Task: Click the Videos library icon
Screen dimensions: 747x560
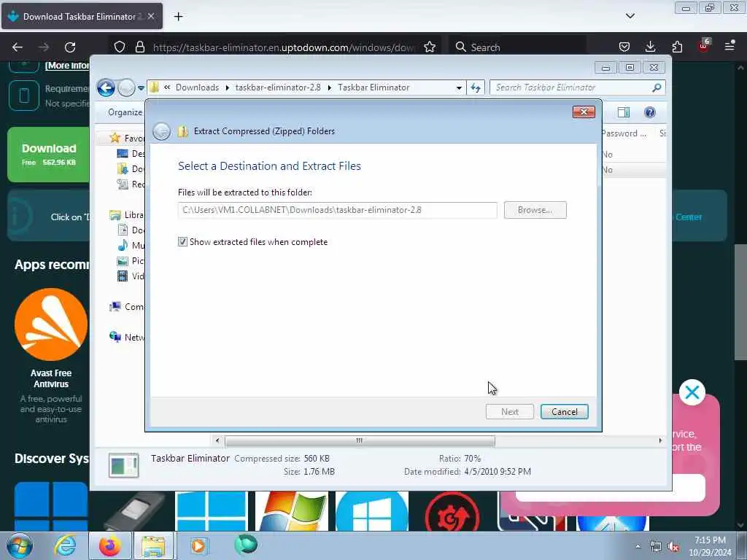Action: [x=123, y=276]
